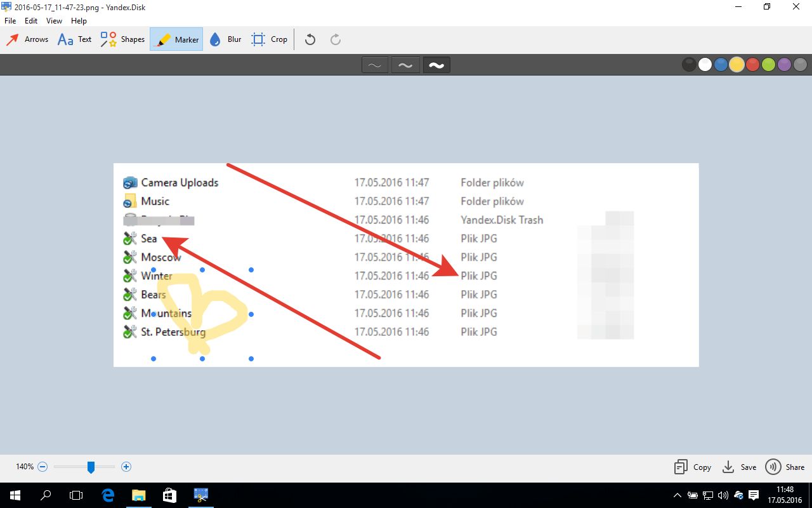812x508 pixels.
Task: Click the zoom slider handle
Action: [91, 467]
